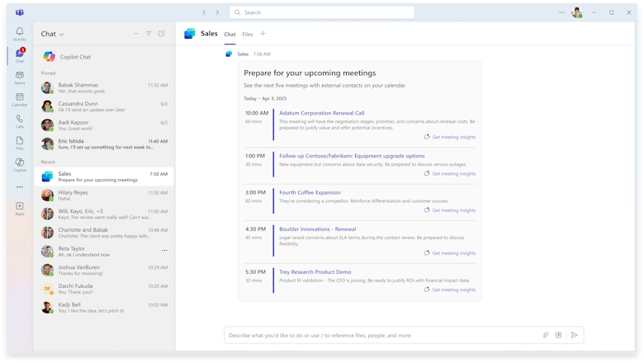The height and width of the screenshot is (363, 644).
Task: Open the Activity feed in the sidebar
Action: pyautogui.click(x=19, y=34)
